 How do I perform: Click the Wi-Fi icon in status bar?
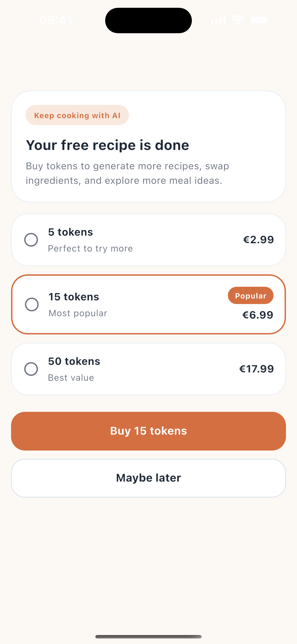238,20
